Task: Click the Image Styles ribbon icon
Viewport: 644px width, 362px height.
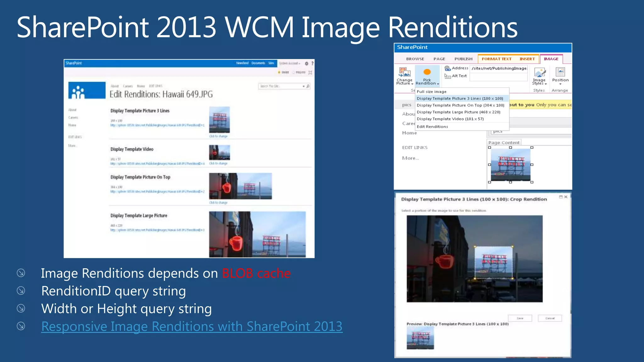Action: (540, 73)
